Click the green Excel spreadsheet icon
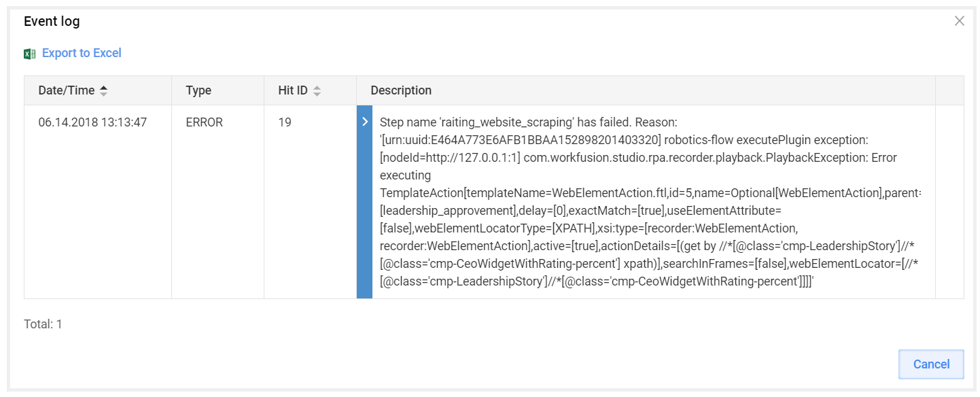The width and height of the screenshot is (980, 397). pos(29,54)
